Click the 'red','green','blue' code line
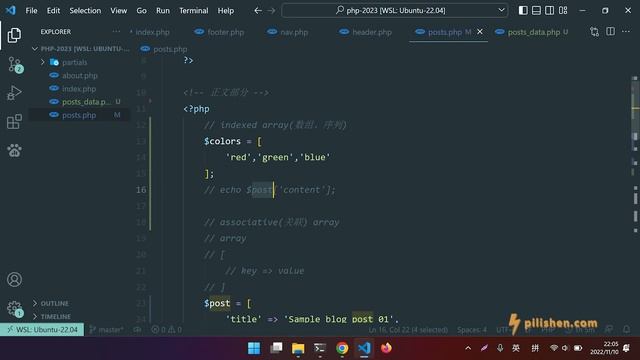The image size is (640, 360). 278,158
